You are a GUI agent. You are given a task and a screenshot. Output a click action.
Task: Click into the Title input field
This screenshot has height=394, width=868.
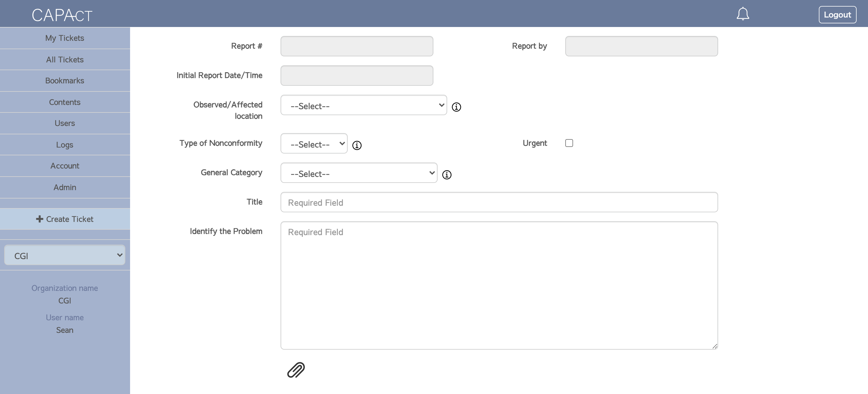click(499, 202)
